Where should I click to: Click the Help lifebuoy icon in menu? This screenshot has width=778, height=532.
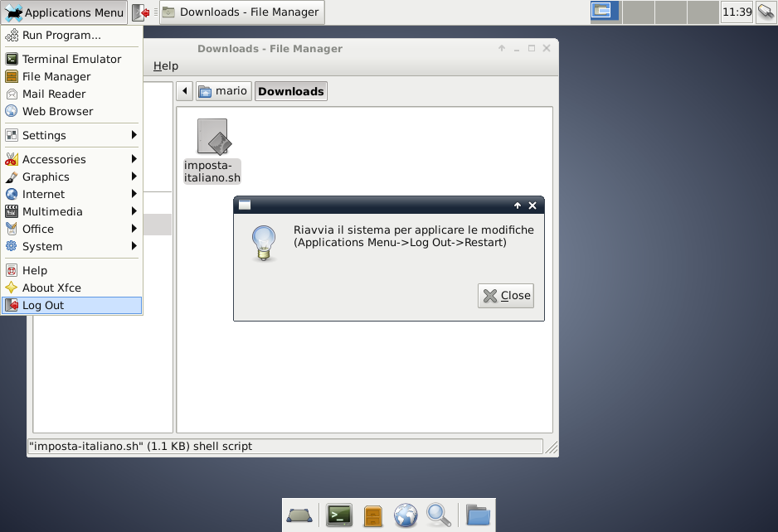pyautogui.click(x=12, y=270)
